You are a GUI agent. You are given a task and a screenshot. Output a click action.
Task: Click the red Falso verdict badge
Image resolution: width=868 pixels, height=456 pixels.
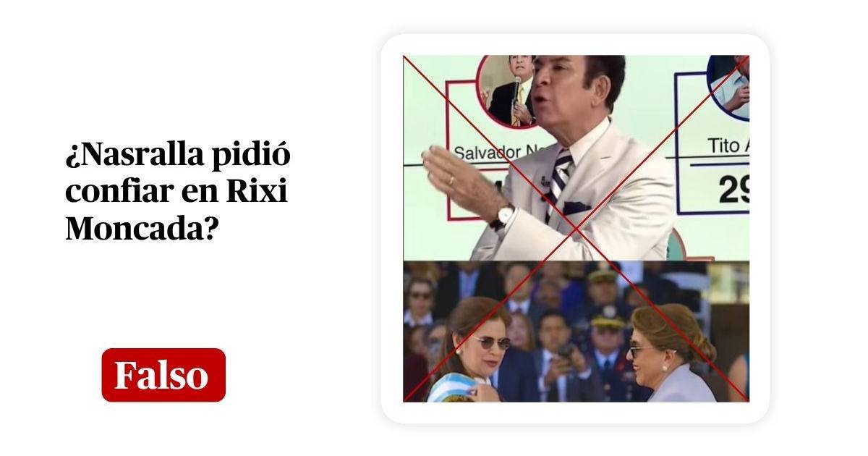click(163, 375)
